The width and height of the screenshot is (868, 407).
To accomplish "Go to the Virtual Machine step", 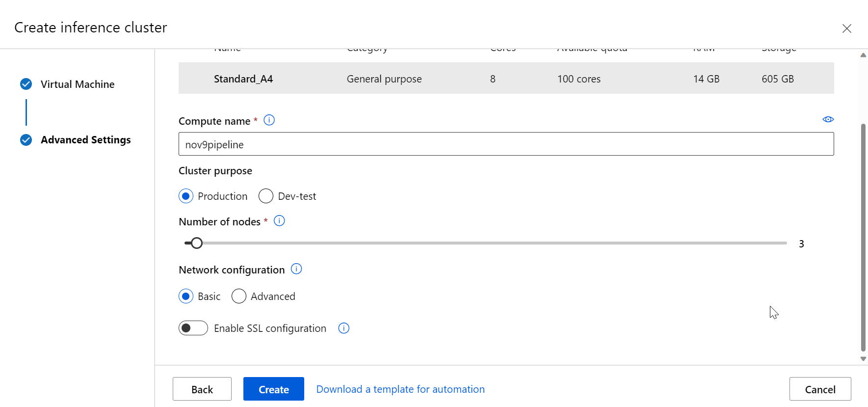I will pyautogui.click(x=78, y=84).
